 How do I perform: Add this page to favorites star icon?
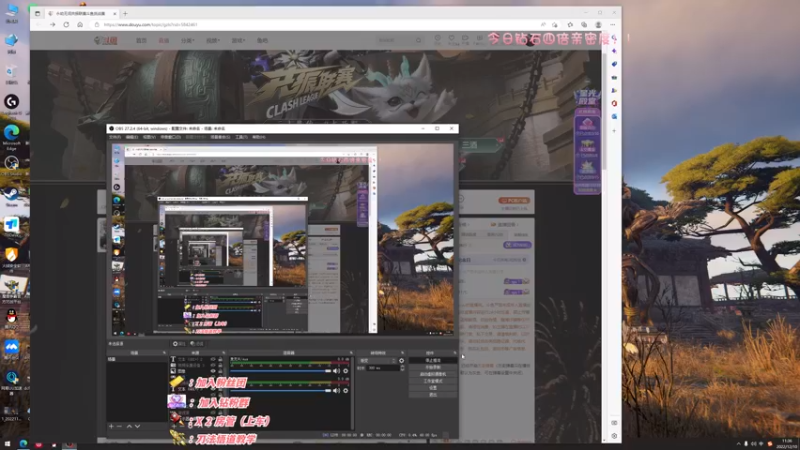click(555, 24)
